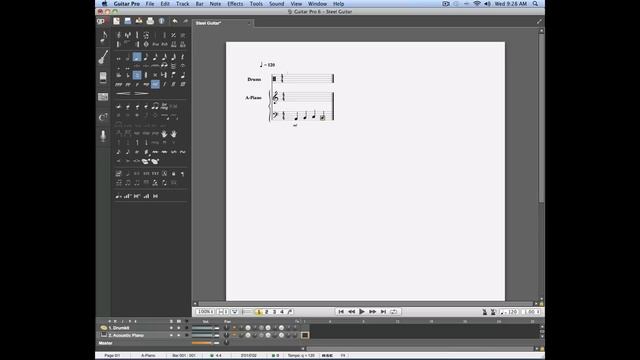
Task: Toggle the count-in icon beside the metronome
Action: [493, 312]
